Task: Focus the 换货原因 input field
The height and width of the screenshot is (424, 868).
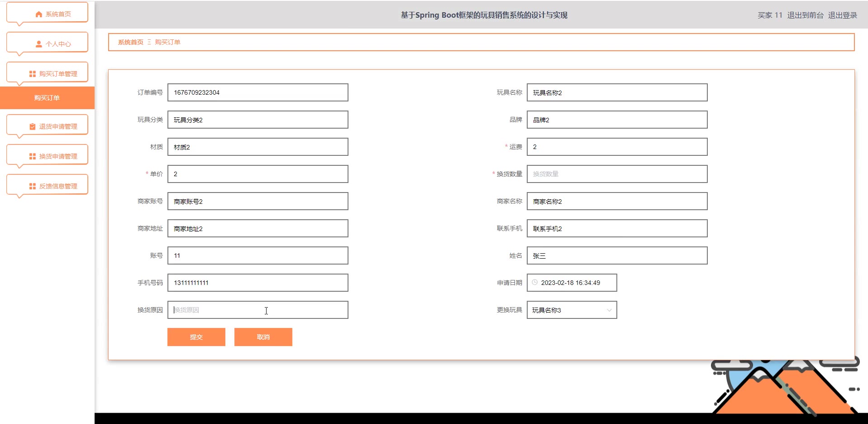Action: click(x=258, y=310)
